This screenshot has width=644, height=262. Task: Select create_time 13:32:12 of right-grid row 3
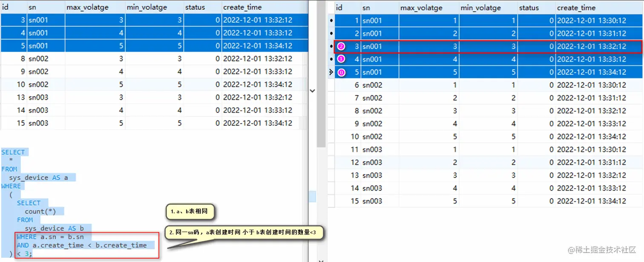[599, 46]
